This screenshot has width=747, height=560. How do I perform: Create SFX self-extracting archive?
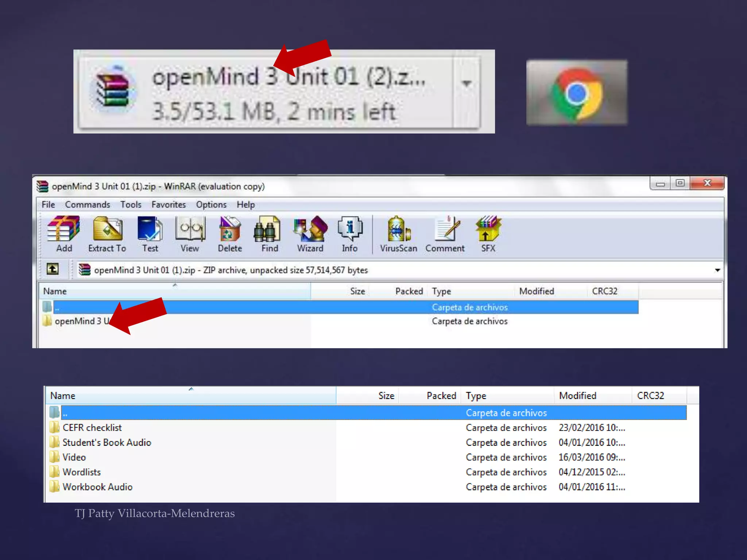[x=488, y=233]
